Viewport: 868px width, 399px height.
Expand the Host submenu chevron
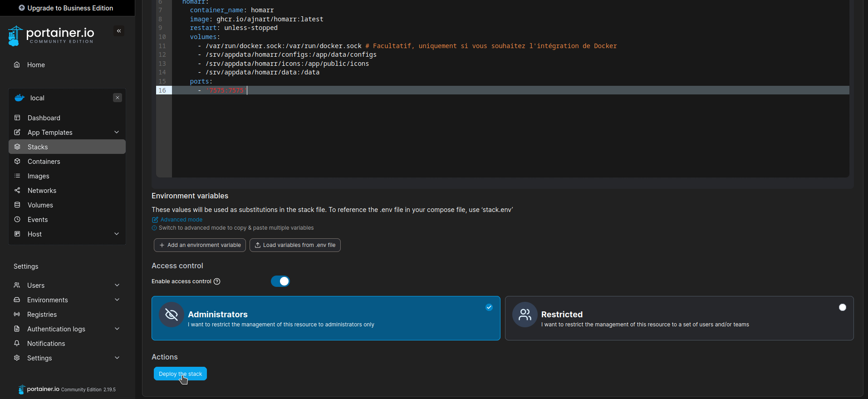point(117,234)
